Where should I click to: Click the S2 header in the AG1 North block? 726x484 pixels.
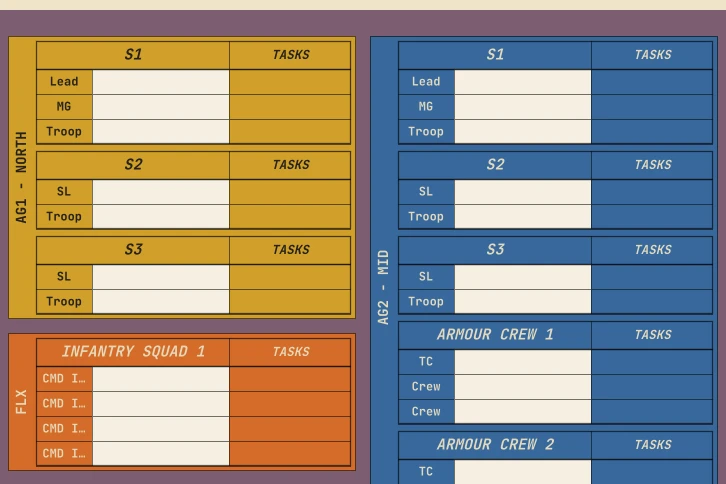pos(133,165)
